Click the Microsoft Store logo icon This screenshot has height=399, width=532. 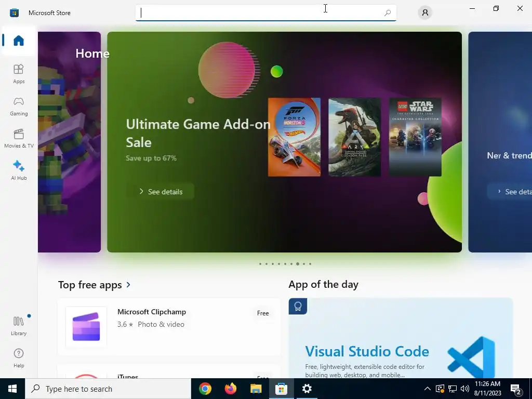click(14, 13)
